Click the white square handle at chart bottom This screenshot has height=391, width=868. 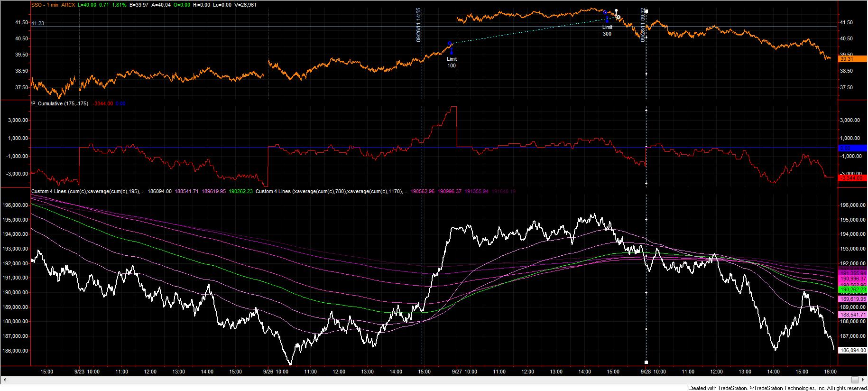pos(646,362)
